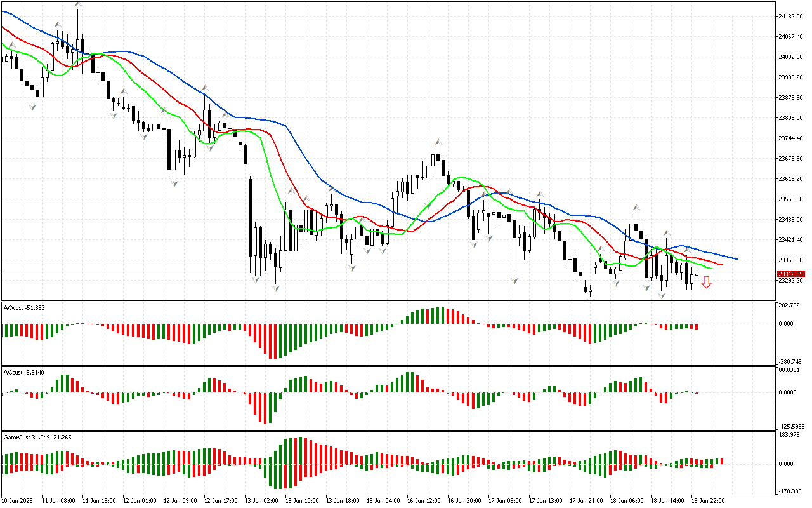Select the ACcust indicator label
Screen dimensions: 812x508
[23, 372]
